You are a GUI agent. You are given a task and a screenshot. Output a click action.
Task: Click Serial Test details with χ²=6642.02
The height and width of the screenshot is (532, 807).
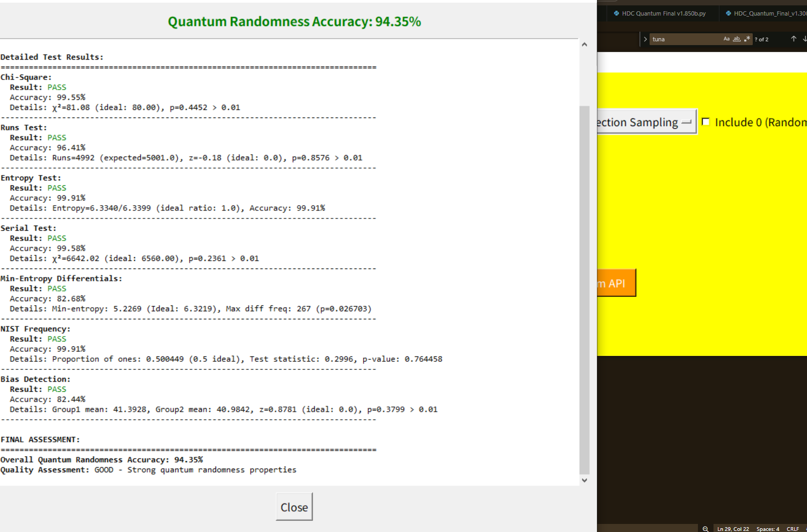[134, 258]
